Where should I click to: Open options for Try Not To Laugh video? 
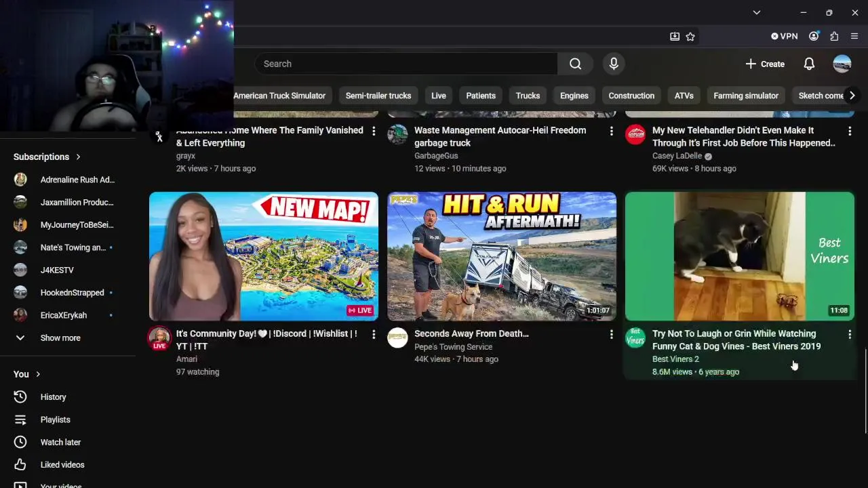tap(849, 334)
